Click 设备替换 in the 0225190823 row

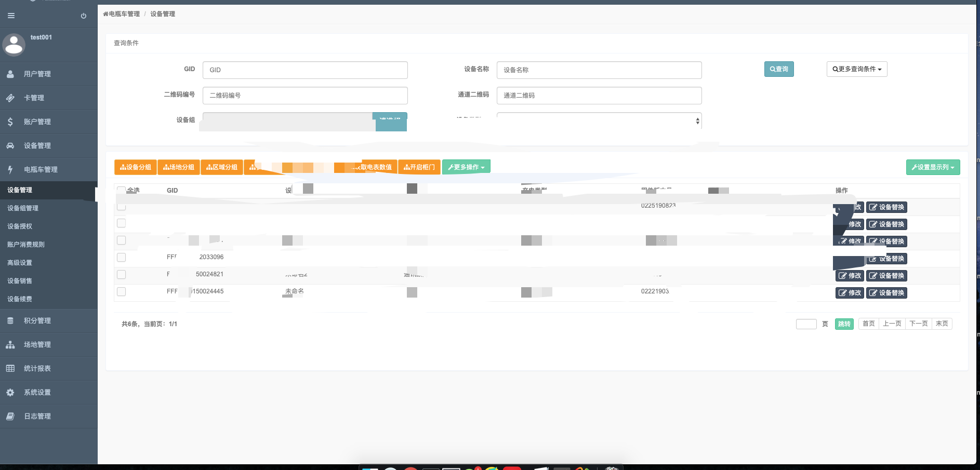[x=886, y=207]
